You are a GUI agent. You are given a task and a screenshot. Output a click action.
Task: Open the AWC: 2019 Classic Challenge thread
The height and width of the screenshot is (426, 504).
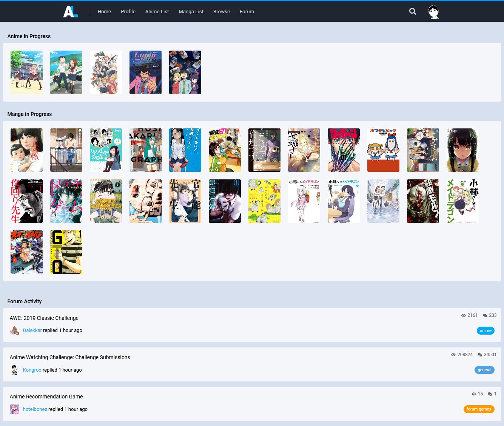44,318
